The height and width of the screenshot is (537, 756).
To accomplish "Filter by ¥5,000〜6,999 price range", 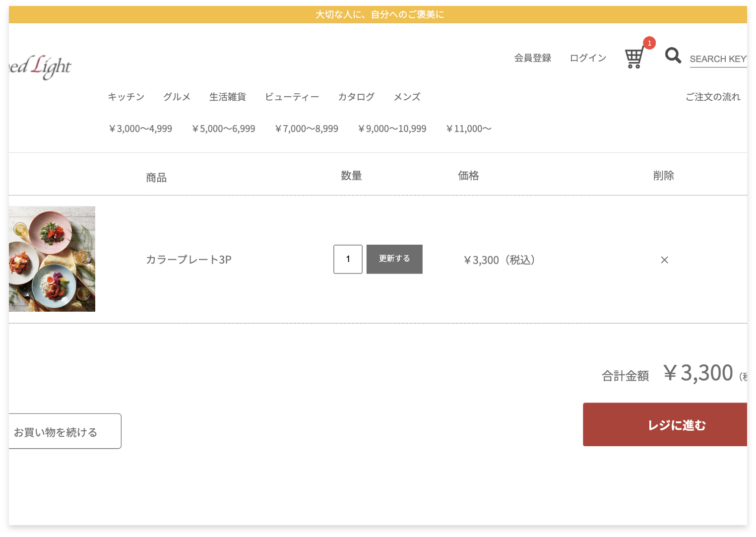I will coord(223,129).
